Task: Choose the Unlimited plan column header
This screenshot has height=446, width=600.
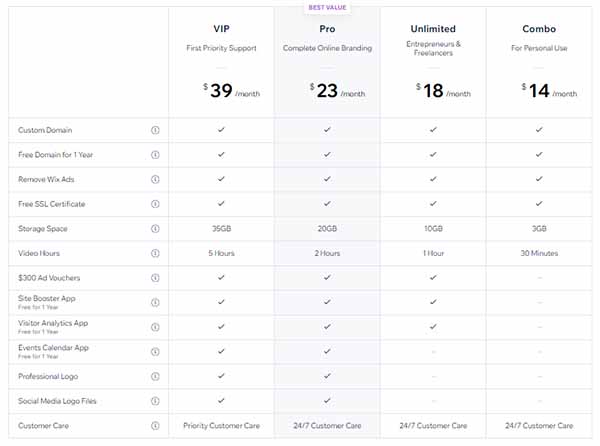Action: 433,29
